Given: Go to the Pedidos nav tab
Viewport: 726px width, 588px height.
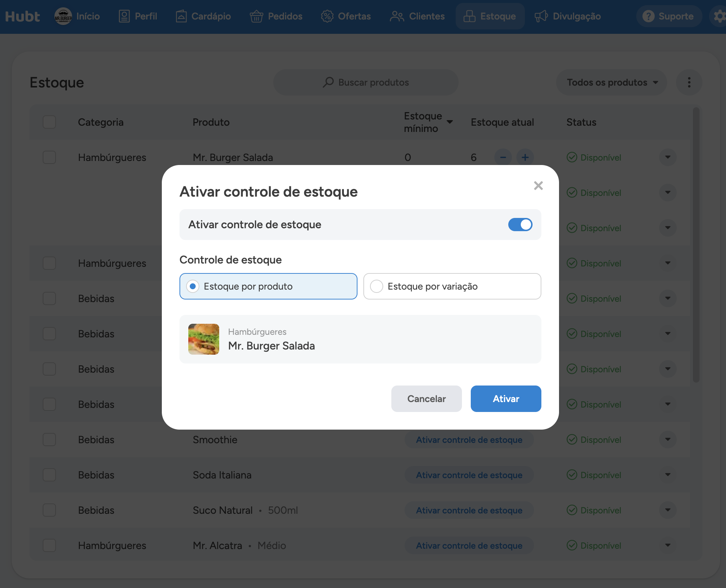Looking at the screenshot, I should coord(276,17).
